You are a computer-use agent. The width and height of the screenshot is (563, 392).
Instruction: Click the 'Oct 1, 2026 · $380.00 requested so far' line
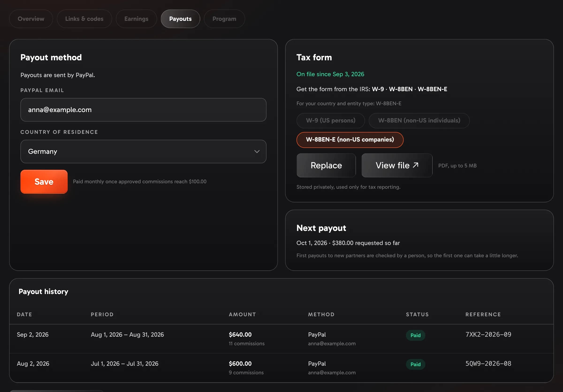click(348, 243)
